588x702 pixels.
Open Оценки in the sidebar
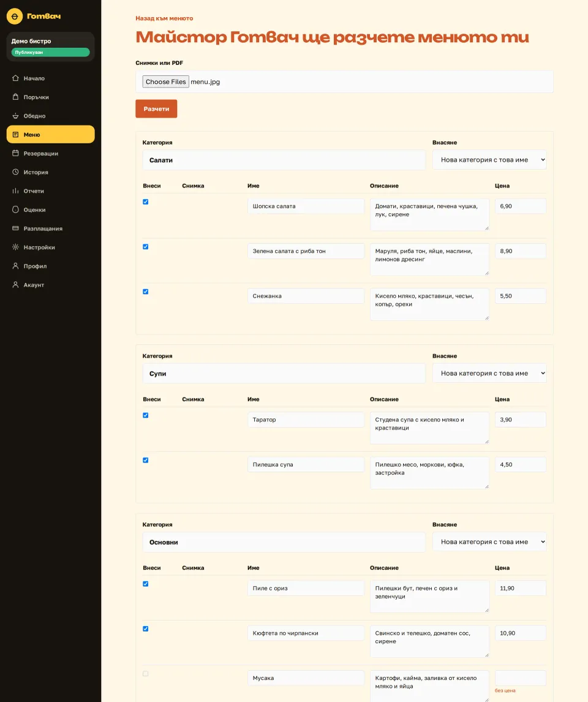pos(51,209)
